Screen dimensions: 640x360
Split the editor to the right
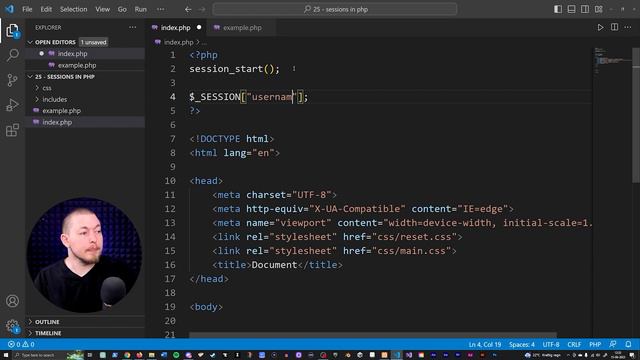click(x=614, y=27)
